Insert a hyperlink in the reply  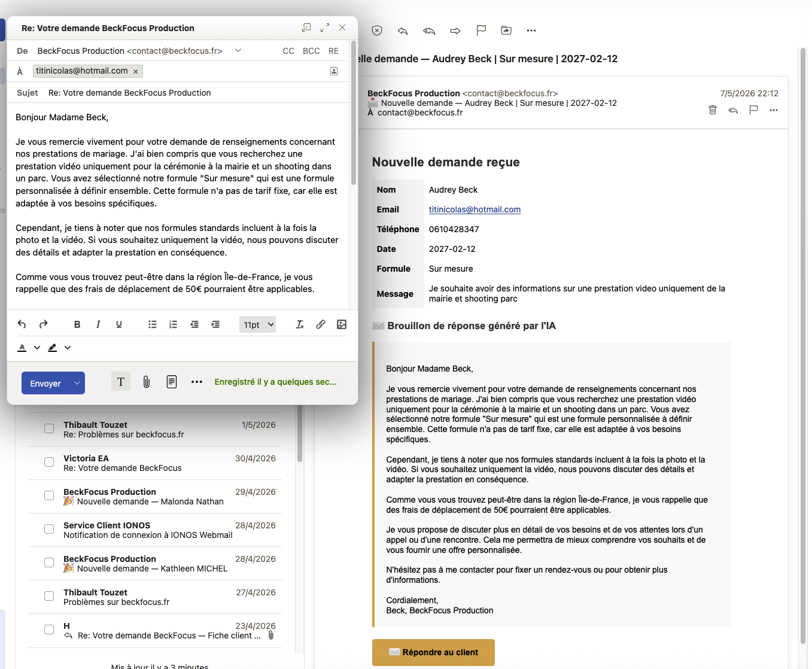pos(321,324)
